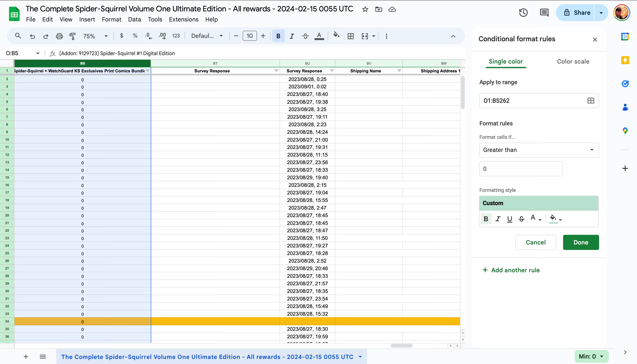Open the comments icon

coord(544,12)
